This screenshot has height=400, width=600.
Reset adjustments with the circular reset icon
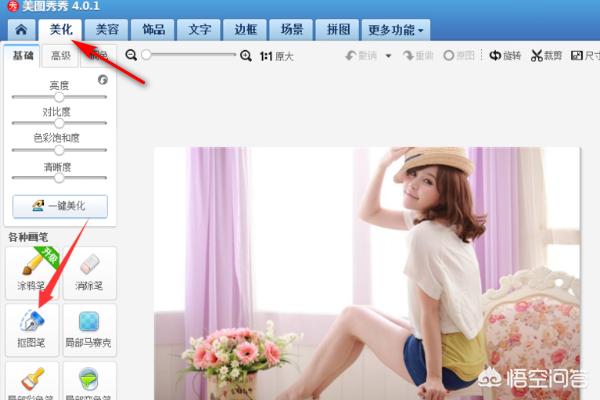coord(103,80)
